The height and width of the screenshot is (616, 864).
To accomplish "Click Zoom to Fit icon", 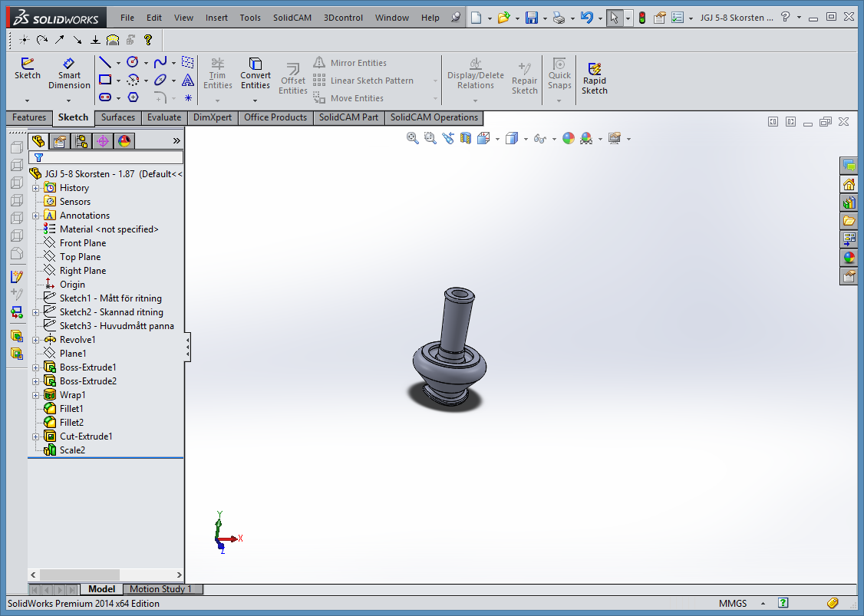I will click(412, 138).
